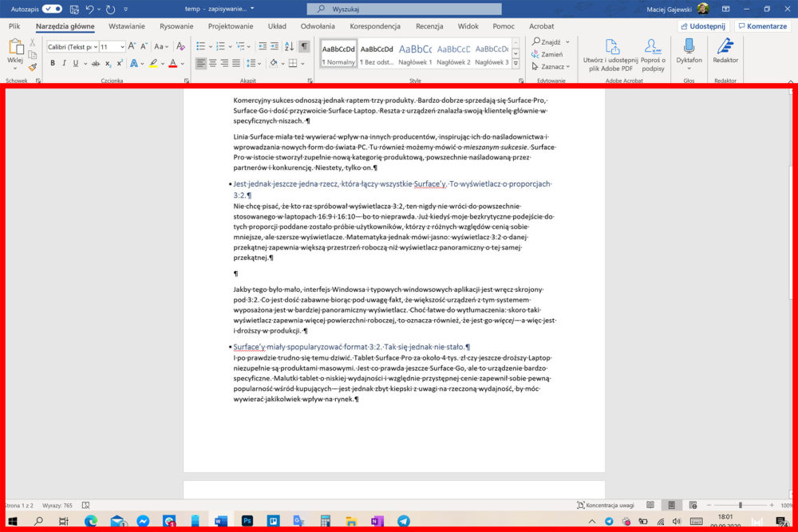Hide paragraph marks with the pilcrow button

tap(304, 46)
